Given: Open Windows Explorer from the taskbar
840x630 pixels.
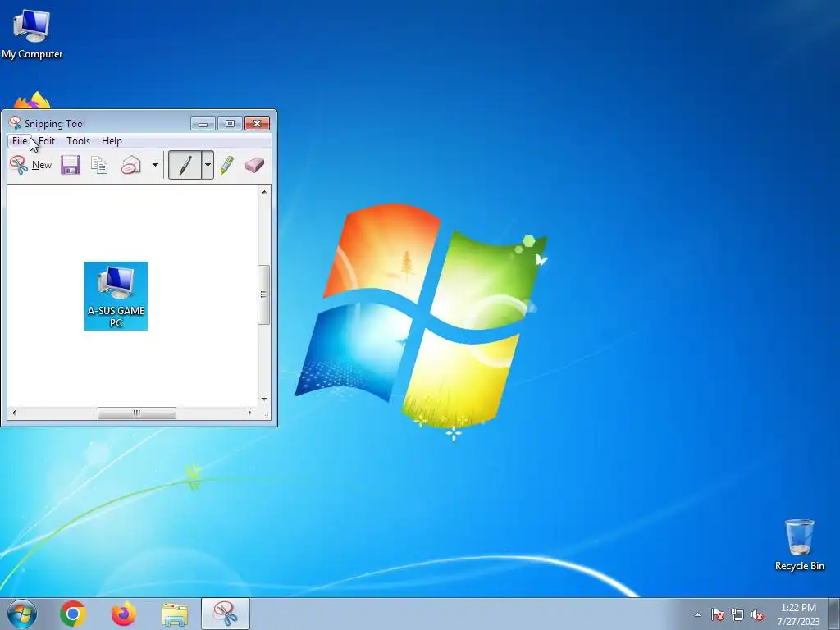Looking at the screenshot, I should [x=175, y=614].
